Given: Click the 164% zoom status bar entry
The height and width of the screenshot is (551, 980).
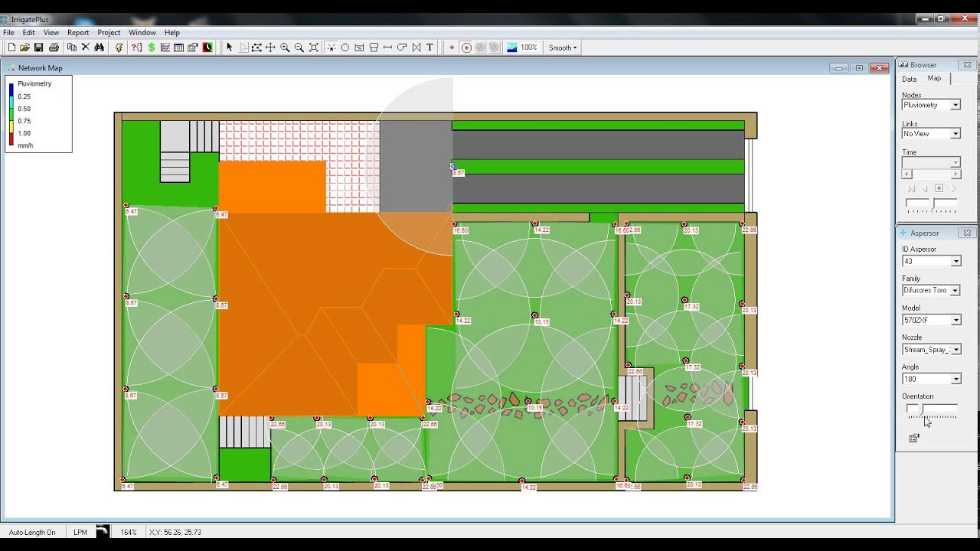Looking at the screenshot, I should click(128, 532).
